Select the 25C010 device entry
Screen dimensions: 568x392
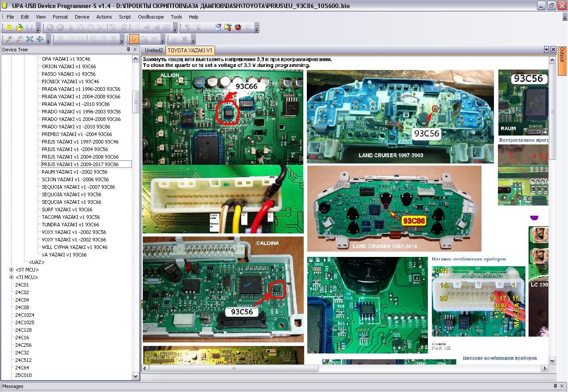[x=24, y=375]
